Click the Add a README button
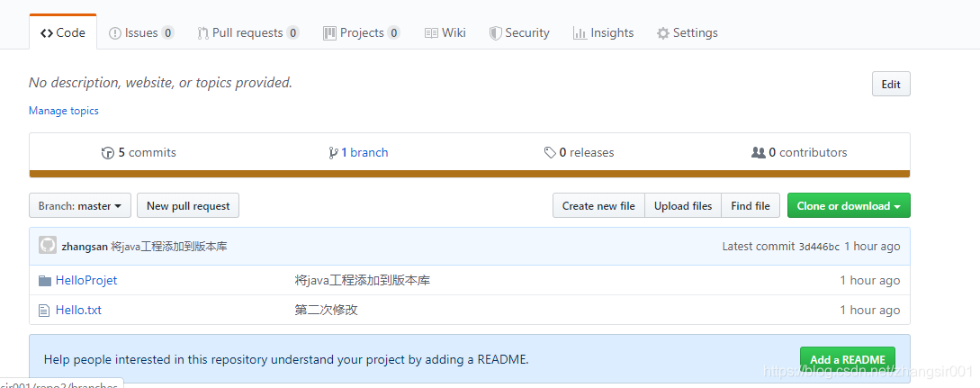The image size is (980, 388). (848, 360)
